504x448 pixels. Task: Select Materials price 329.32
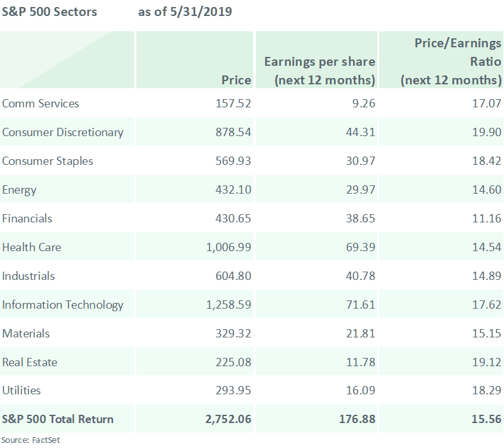[x=233, y=334]
